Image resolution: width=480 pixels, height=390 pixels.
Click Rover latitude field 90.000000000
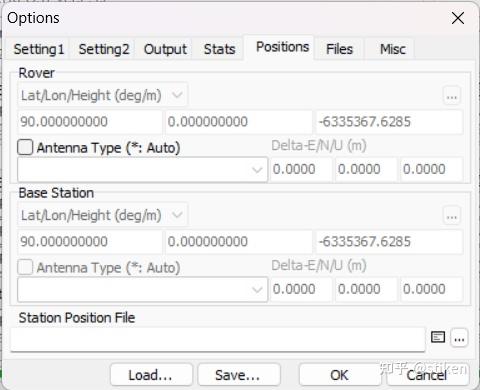pyautogui.click(x=90, y=122)
